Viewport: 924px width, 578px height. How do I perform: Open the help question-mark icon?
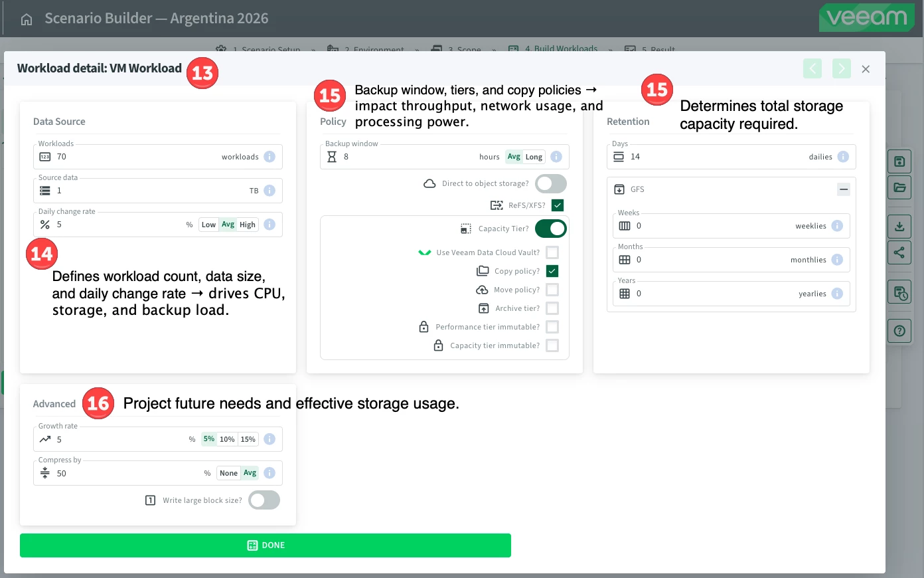[899, 331]
